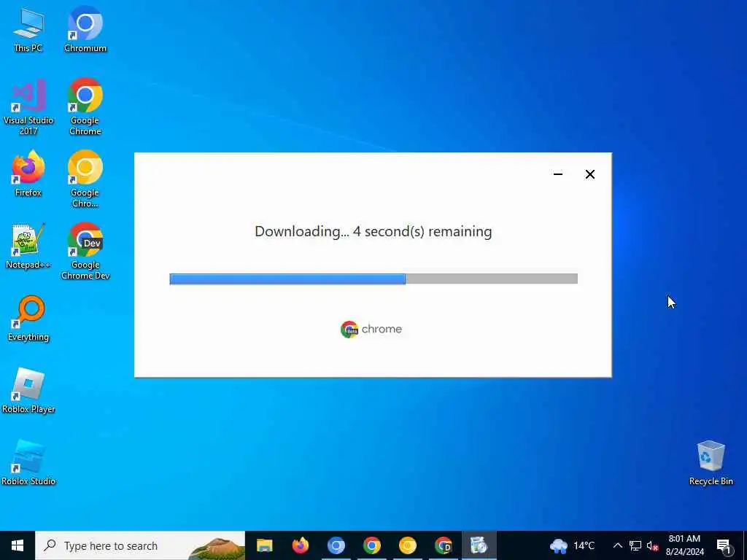
Task: Launch Chromium from the taskbar
Action: coord(336,545)
